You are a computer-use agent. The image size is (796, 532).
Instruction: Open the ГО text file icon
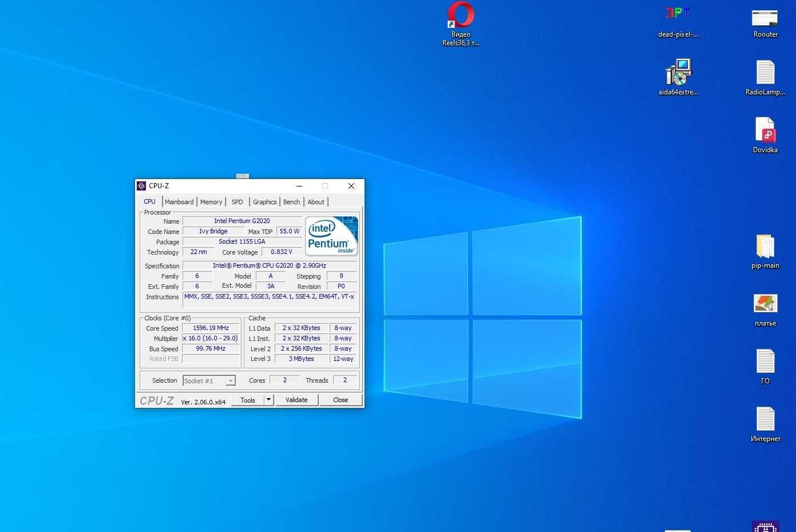click(x=765, y=362)
